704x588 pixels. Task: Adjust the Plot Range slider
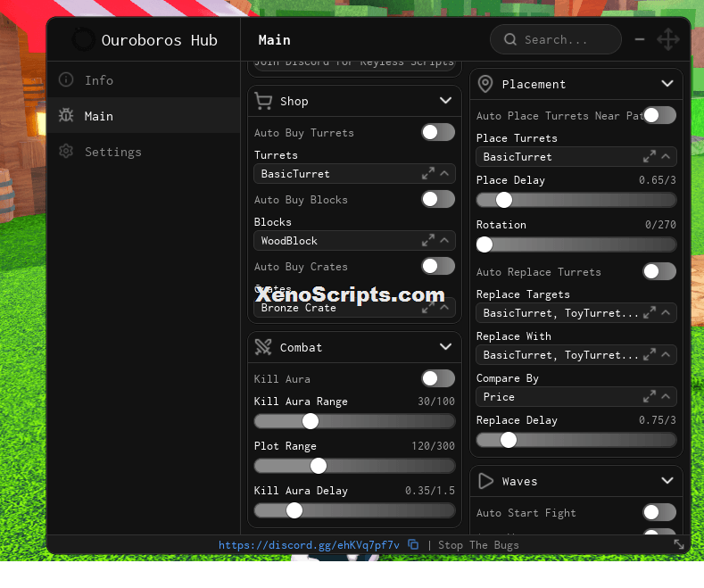tap(355, 466)
